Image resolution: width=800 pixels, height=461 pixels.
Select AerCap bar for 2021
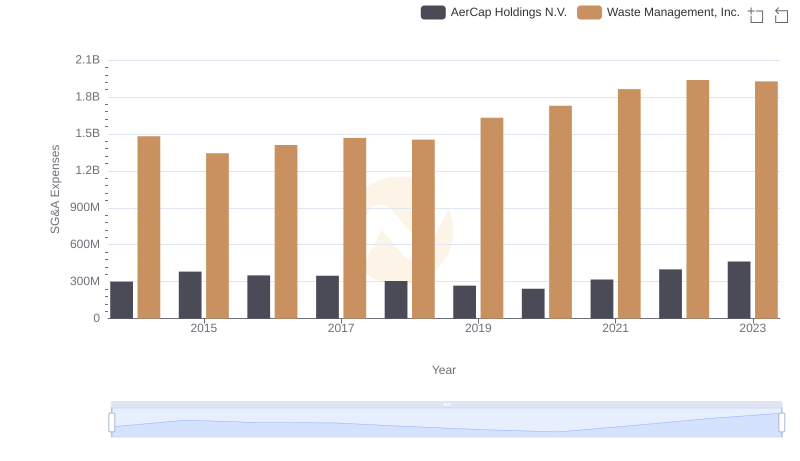pyautogui.click(x=602, y=299)
